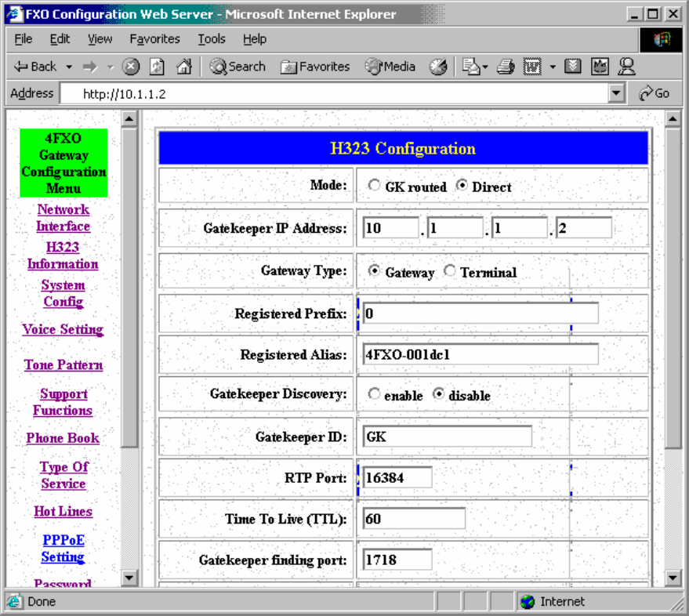
Task: Click the Refresh page icon
Action: coord(157,67)
